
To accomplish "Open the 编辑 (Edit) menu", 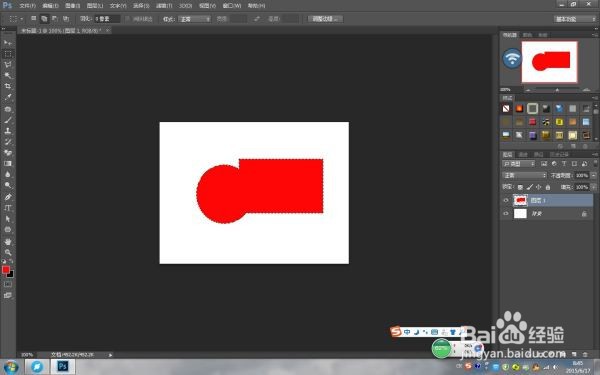I will [x=50, y=6].
